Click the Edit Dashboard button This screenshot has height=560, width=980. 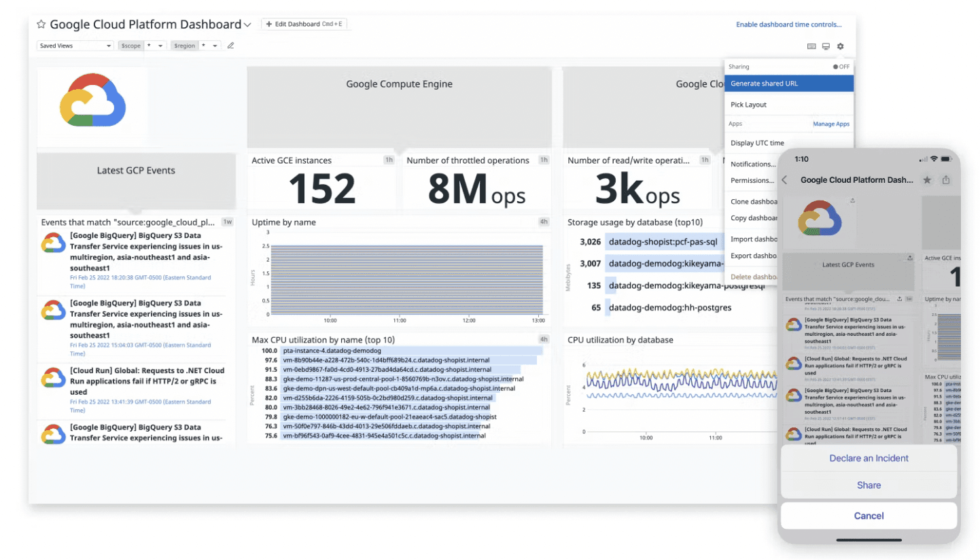[304, 24]
